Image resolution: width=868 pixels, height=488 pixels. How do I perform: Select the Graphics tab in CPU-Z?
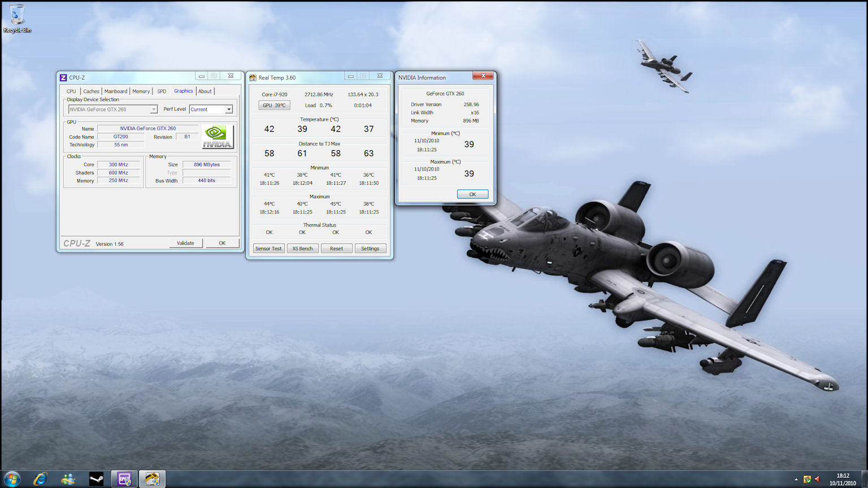pos(183,91)
